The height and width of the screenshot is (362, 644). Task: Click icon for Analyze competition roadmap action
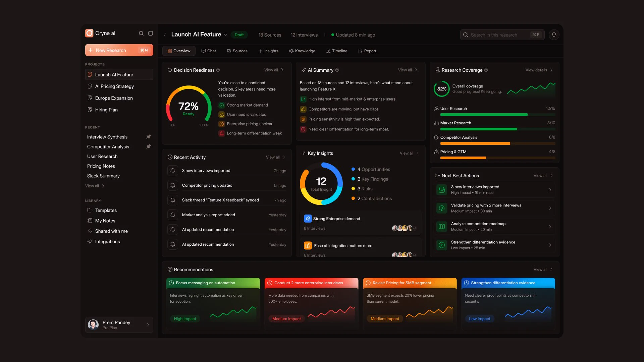point(442,227)
